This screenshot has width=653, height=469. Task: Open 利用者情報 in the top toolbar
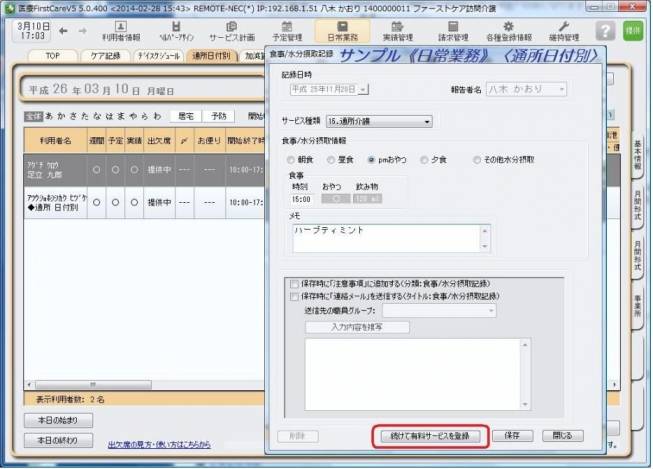(122, 31)
